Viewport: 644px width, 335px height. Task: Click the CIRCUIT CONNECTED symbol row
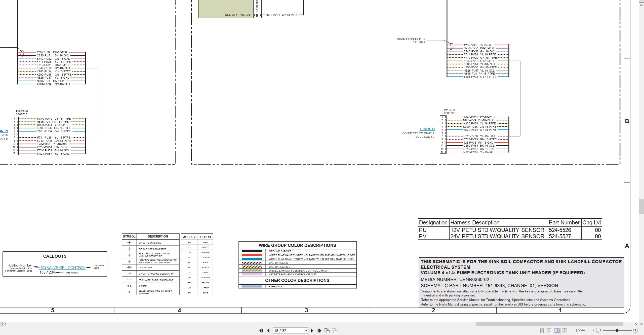tap(150, 243)
